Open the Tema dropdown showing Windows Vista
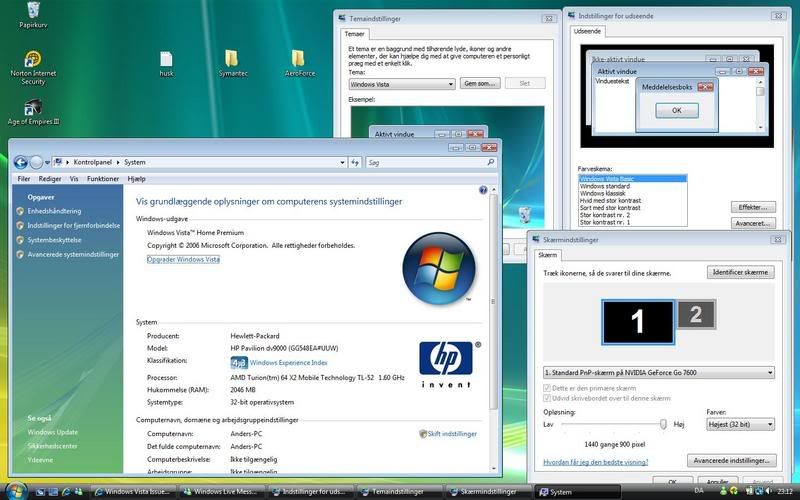The height and width of the screenshot is (500, 800). coord(402,84)
